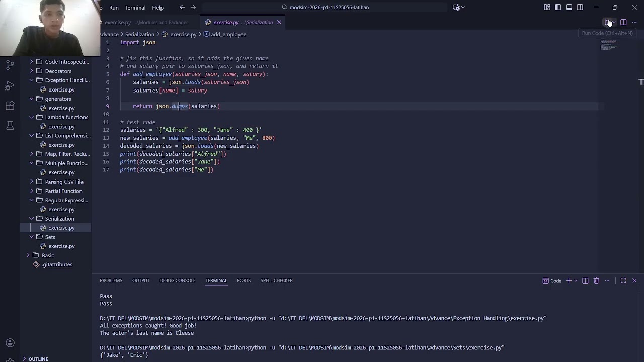
Task: Run the code with the play icon
Action: (607, 22)
